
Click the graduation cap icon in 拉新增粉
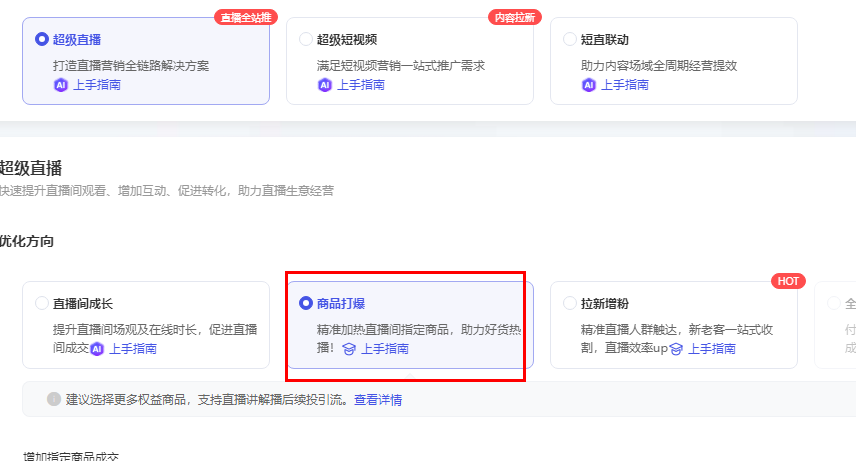[x=676, y=349]
